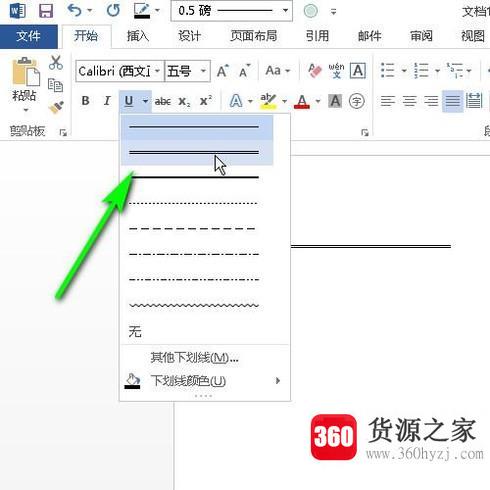The image size is (490, 490).
Task: Select the double line underline style
Action: 197,153
